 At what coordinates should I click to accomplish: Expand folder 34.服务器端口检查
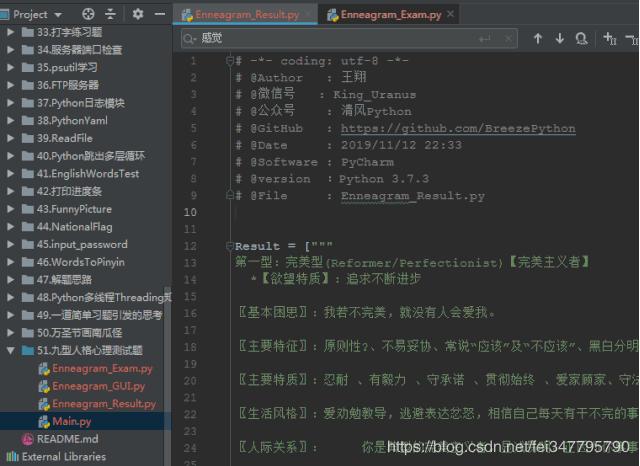click(11, 50)
